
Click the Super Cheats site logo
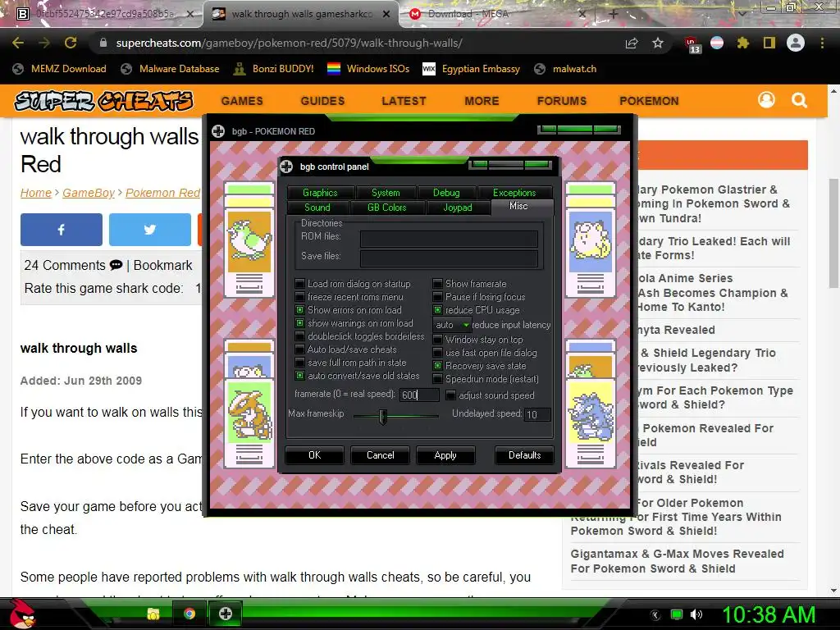(103, 101)
